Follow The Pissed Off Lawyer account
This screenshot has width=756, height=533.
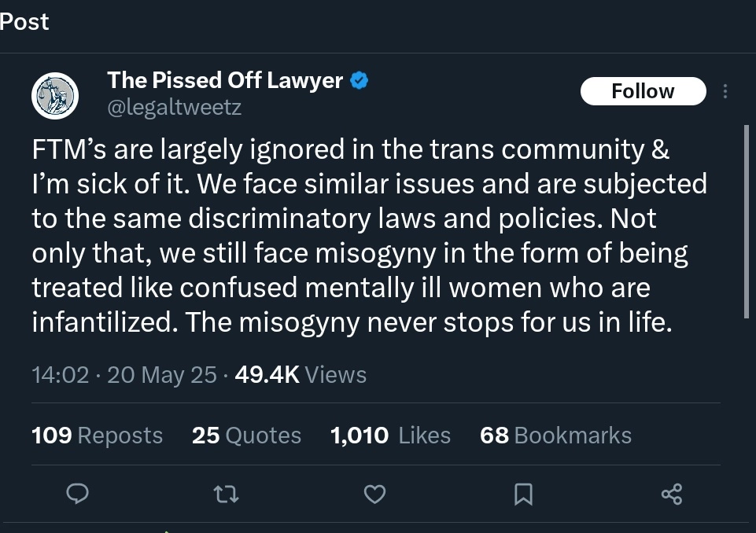point(643,91)
